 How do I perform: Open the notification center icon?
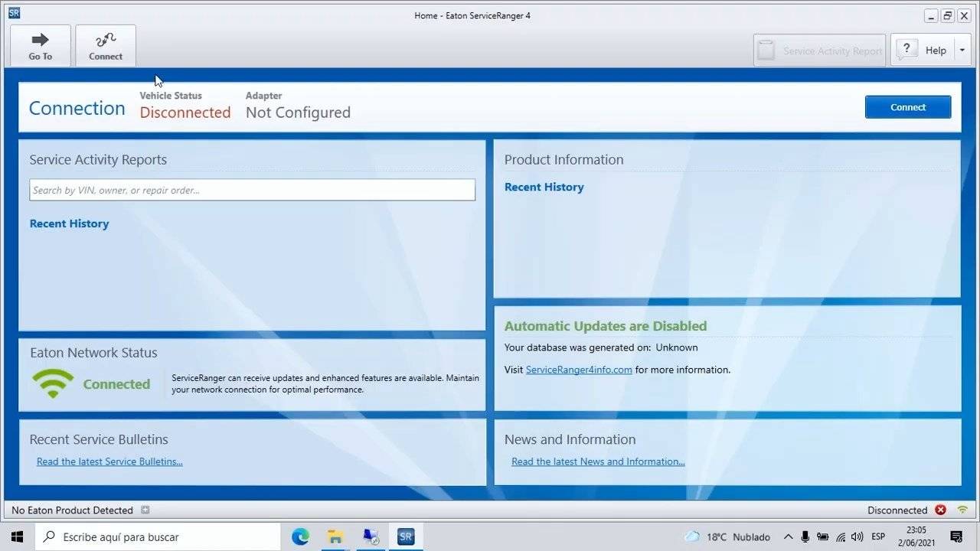pyautogui.click(x=956, y=536)
